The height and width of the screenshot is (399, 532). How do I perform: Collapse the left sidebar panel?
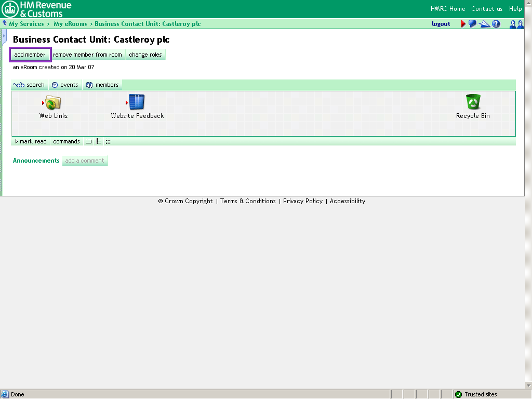tap(4, 36)
